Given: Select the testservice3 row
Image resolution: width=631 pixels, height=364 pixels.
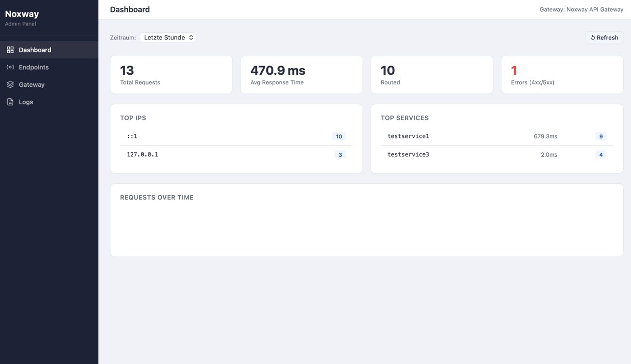Looking at the screenshot, I should coord(497,155).
